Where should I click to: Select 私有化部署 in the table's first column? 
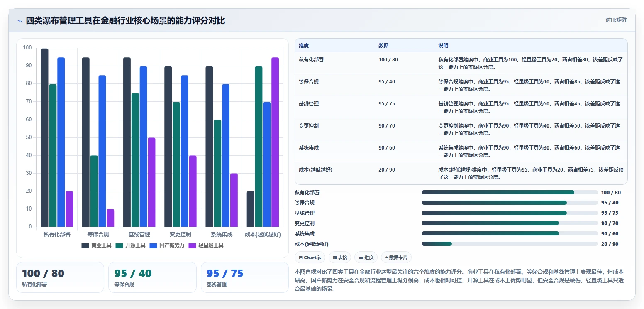(311, 59)
